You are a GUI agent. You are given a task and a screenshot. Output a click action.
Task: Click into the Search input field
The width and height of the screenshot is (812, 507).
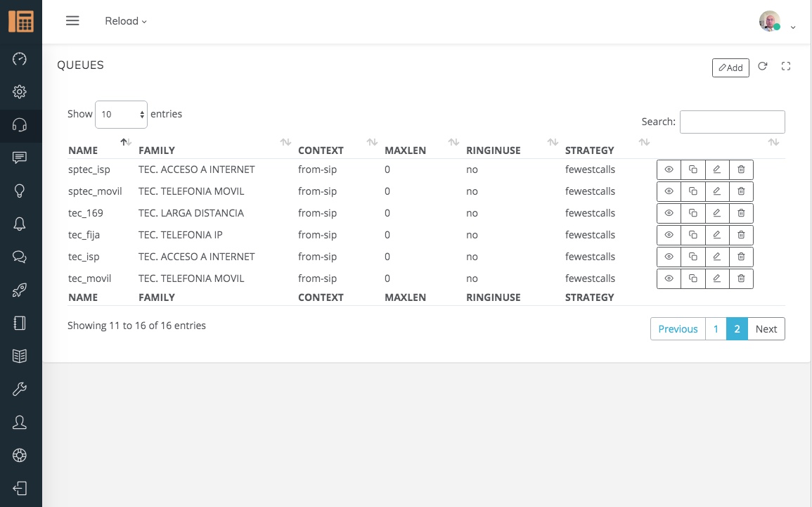(x=732, y=122)
